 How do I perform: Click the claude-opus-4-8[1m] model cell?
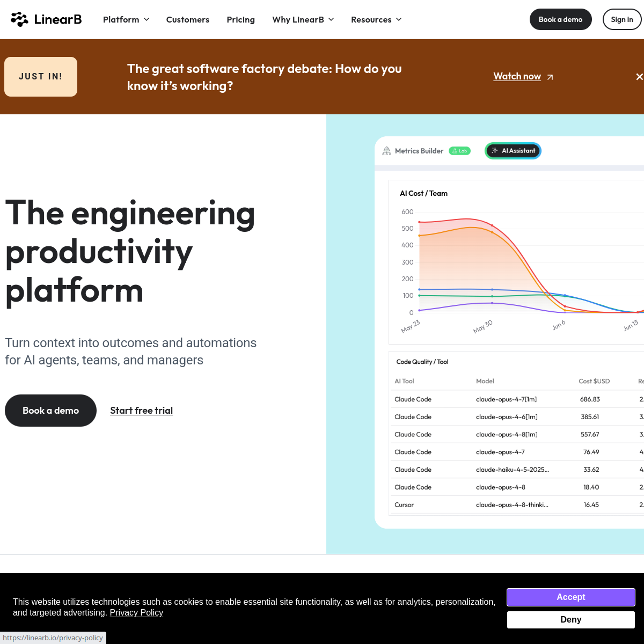[507, 435]
